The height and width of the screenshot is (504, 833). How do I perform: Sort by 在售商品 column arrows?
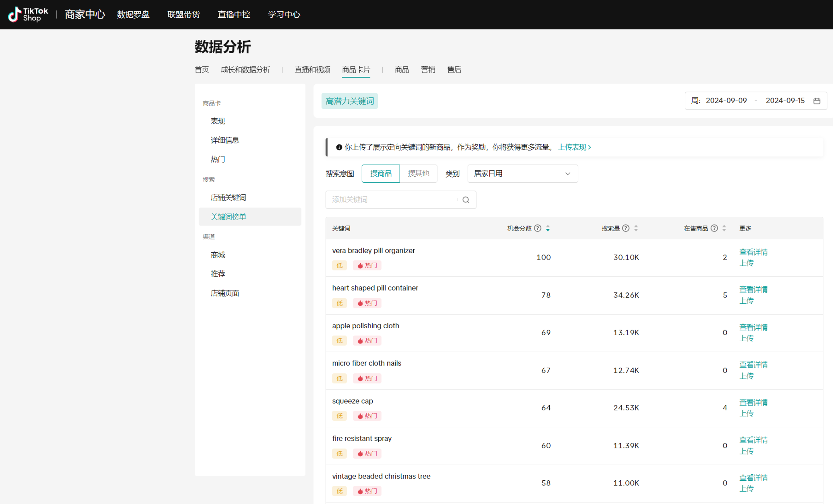(724, 229)
